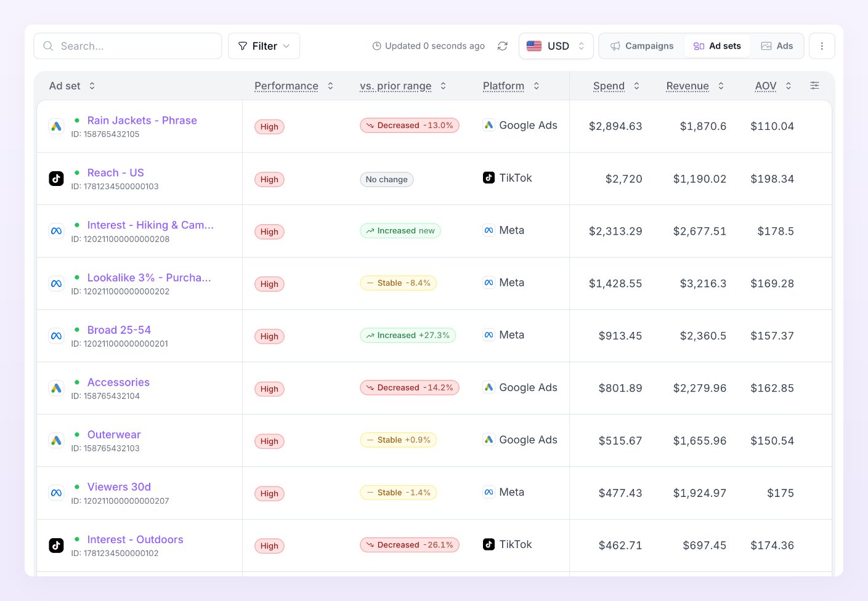This screenshot has height=601, width=868.
Task: Click TikTok platform icon in Reach - US row
Action: pyautogui.click(x=489, y=177)
